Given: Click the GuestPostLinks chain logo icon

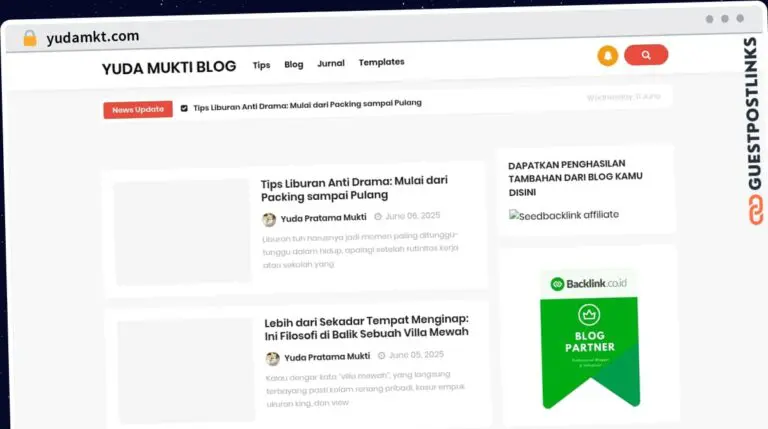Looking at the screenshot, I should coord(756,210).
